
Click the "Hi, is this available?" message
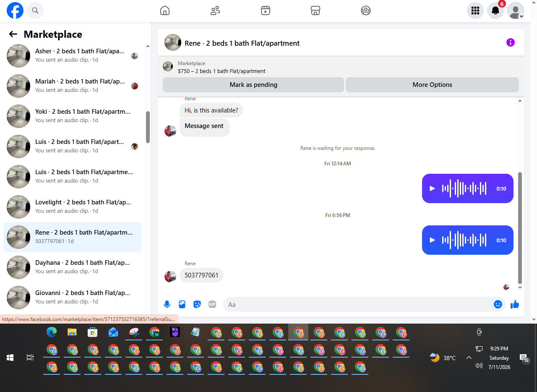211,110
